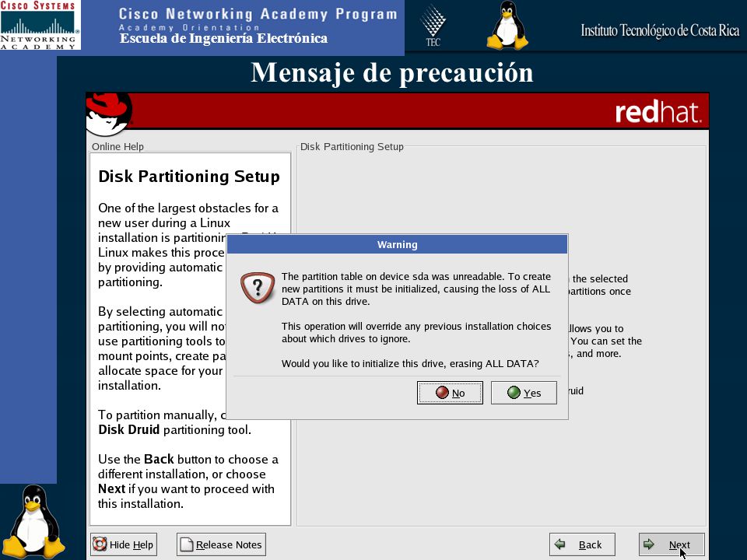Click the Cisco Systems Networking Academy logo
The height and width of the screenshot is (560, 747).
coord(40,25)
